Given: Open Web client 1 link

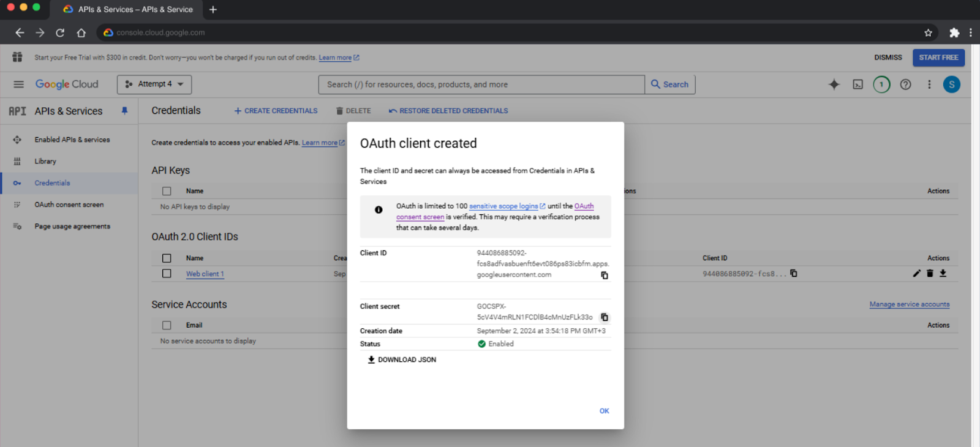Looking at the screenshot, I should click(205, 274).
